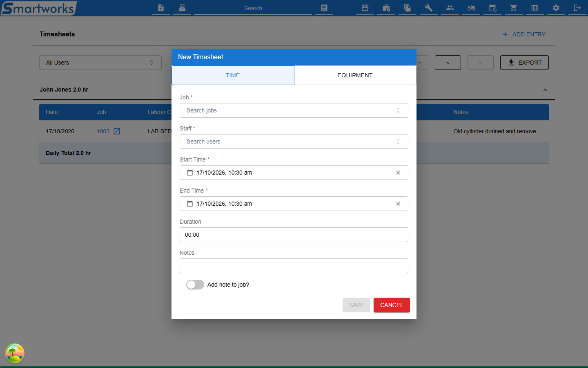Click the tractor equipment icon
588x368 pixels.
pos(471,8)
